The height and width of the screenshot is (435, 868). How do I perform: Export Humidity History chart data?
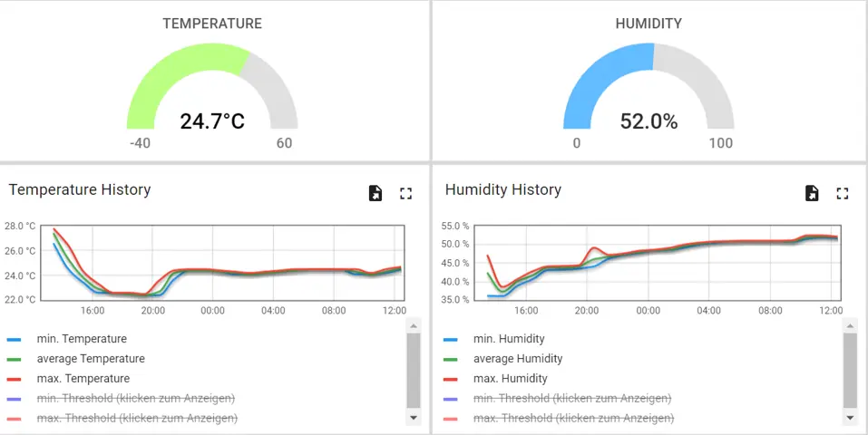coord(813,193)
